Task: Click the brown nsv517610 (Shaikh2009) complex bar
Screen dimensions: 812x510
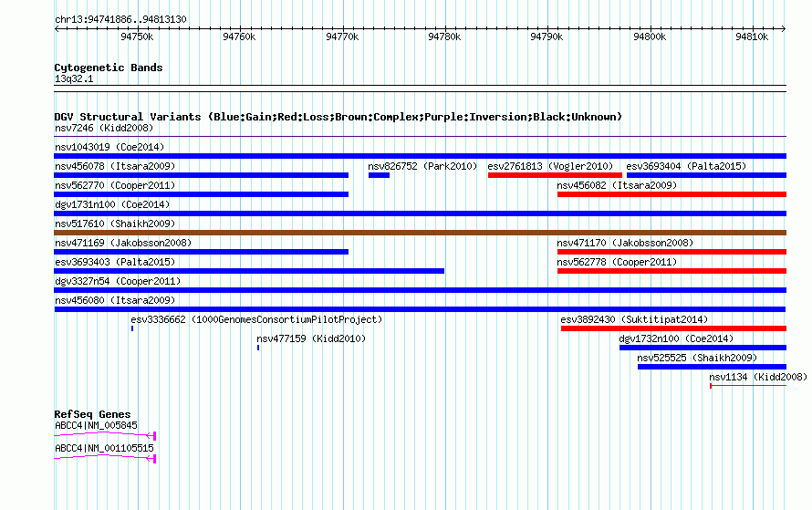Action: 420,233
